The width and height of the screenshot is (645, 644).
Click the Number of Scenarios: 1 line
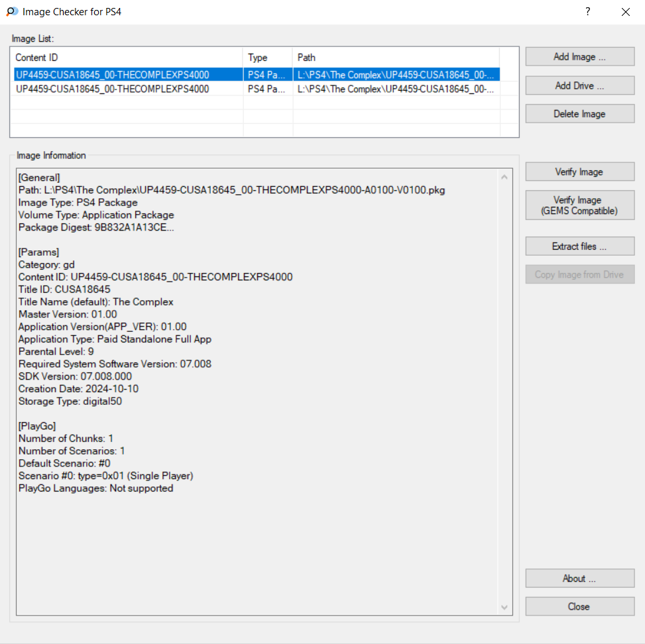point(72,451)
